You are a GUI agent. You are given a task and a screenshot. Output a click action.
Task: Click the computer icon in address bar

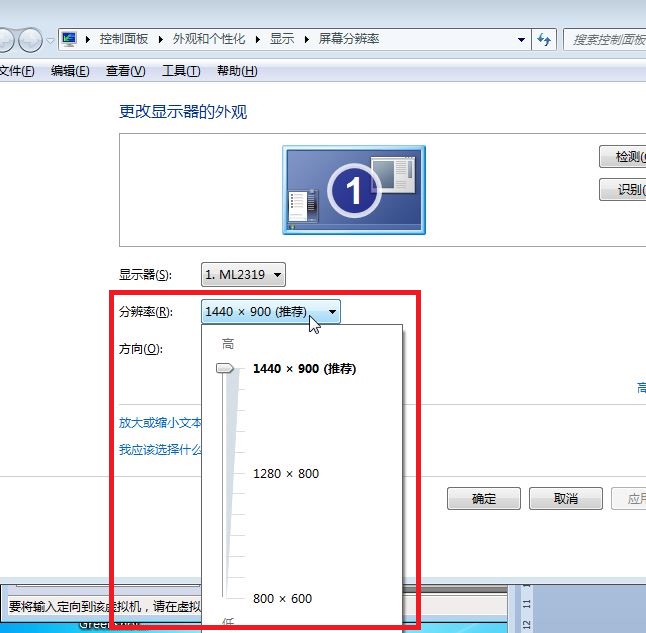click(69, 39)
